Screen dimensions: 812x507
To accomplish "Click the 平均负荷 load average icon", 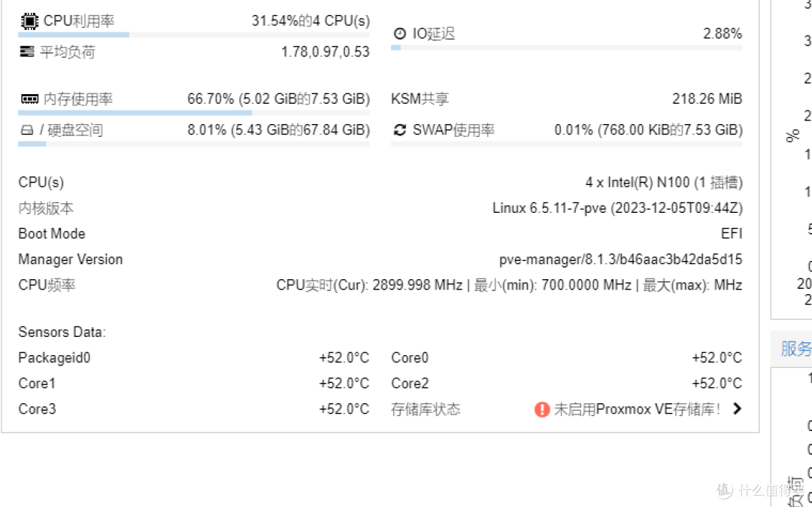I will 27,51.
